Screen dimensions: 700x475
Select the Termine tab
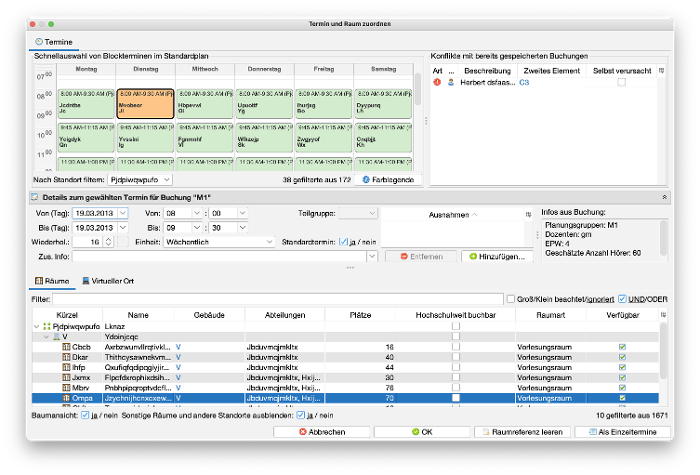[52, 42]
